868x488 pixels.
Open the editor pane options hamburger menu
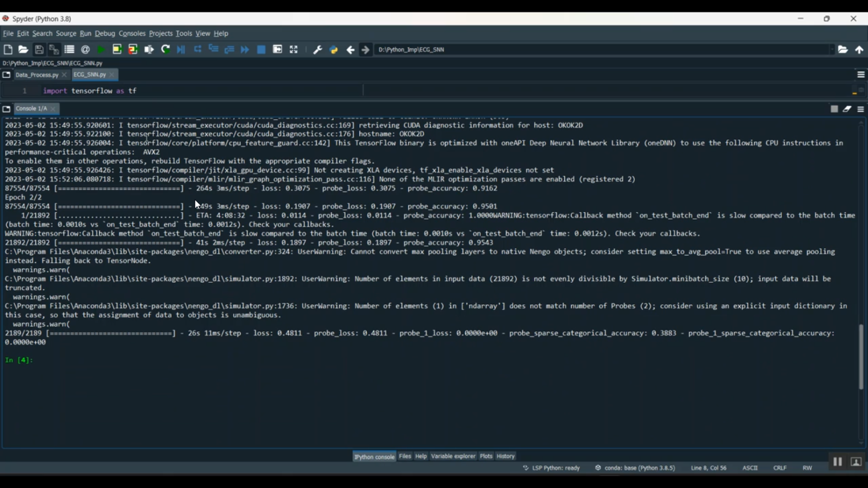pyautogui.click(x=861, y=75)
